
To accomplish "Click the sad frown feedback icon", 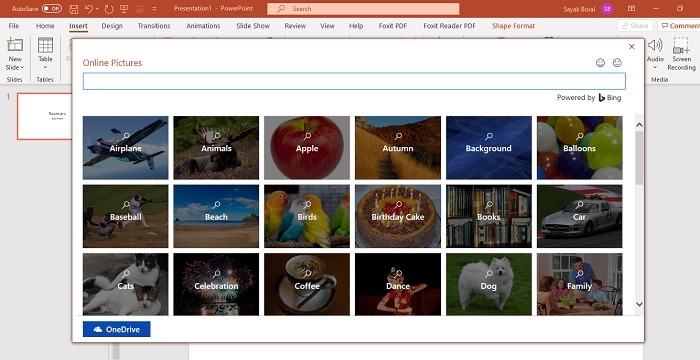I will pos(617,63).
